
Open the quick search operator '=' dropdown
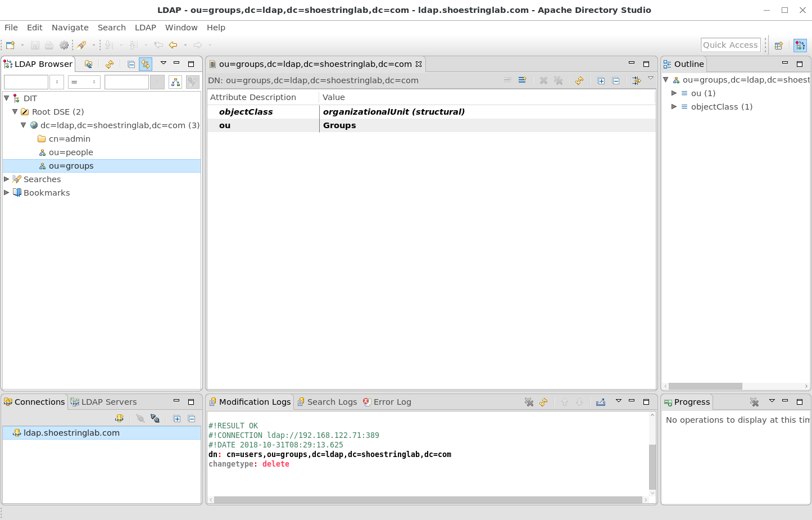click(84, 82)
